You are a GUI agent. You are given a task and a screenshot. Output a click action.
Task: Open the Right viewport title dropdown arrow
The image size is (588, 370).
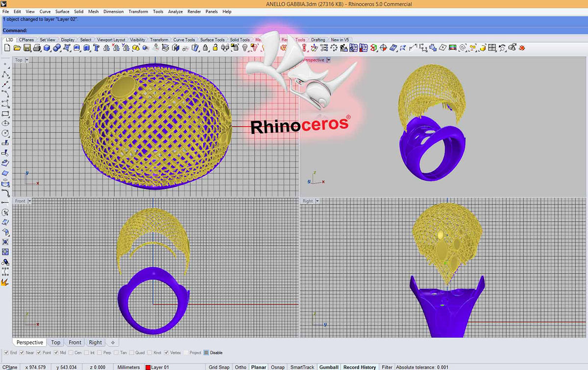[318, 201]
